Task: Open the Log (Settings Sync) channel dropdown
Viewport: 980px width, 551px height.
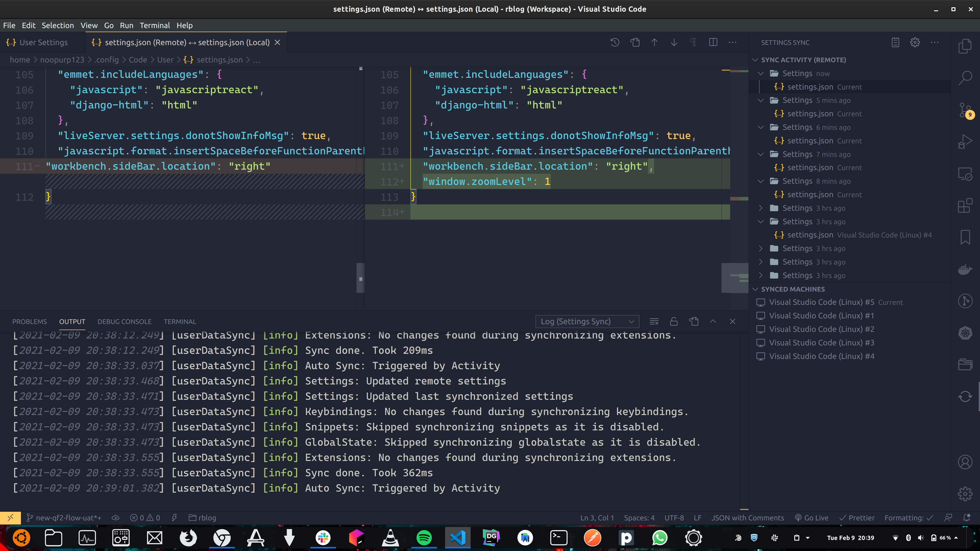Action: (x=587, y=321)
